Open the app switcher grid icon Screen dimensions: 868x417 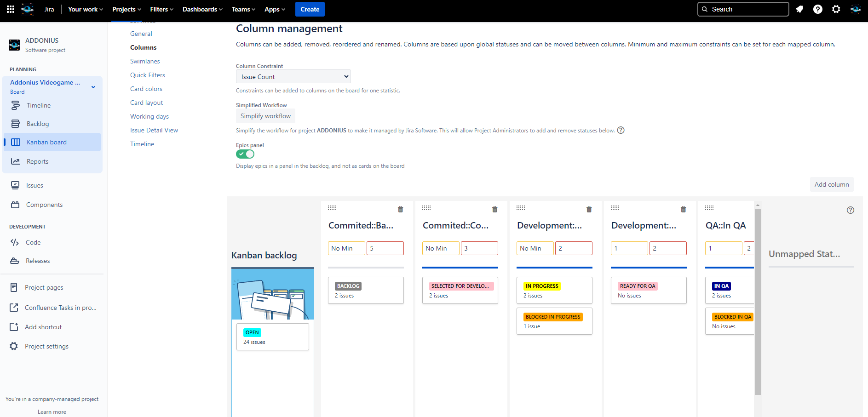click(10, 9)
